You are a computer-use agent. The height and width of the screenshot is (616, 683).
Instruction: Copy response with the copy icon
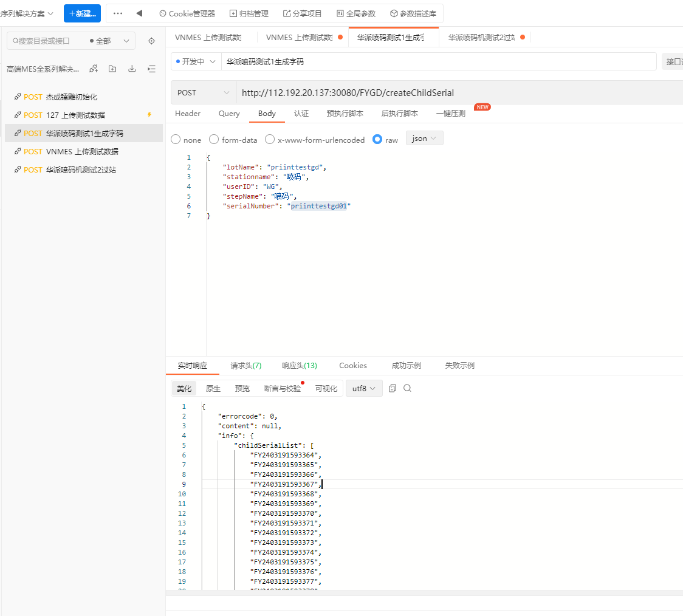393,388
